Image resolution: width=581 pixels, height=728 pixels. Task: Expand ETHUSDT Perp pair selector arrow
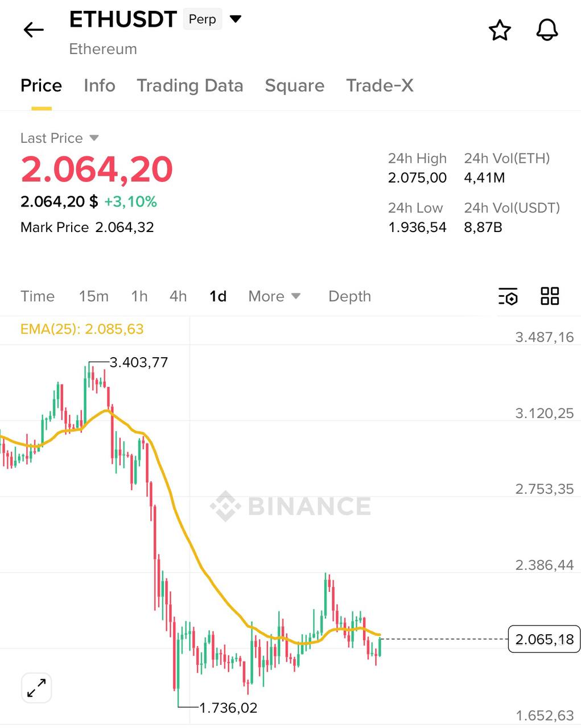coord(236,19)
